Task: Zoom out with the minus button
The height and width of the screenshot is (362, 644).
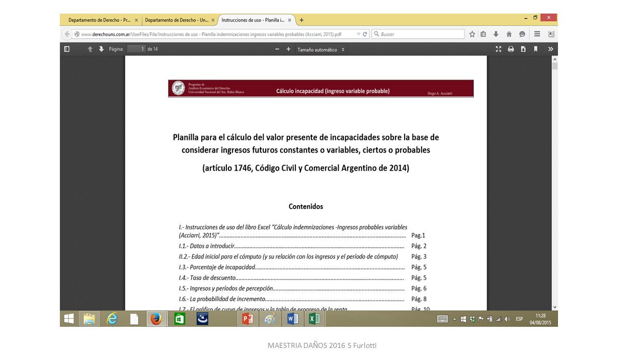Action: click(277, 49)
